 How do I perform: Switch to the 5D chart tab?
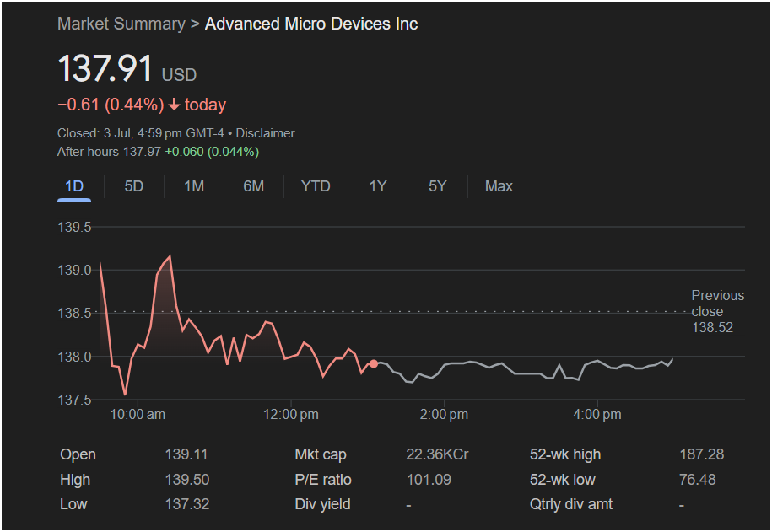point(134,186)
